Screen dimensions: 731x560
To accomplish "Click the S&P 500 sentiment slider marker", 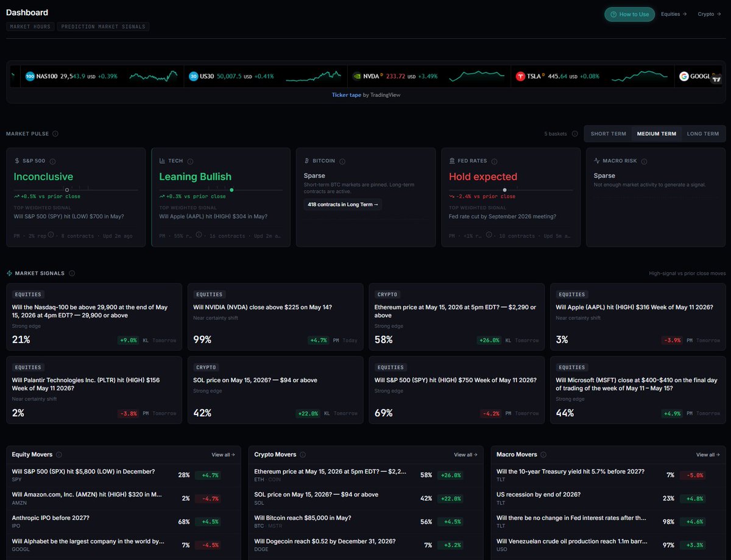I will pos(67,190).
